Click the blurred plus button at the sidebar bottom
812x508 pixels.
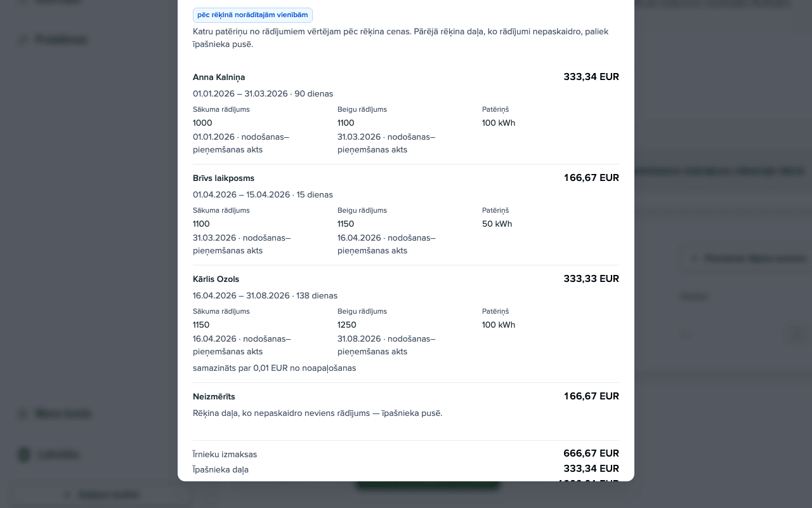click(101, 495)
